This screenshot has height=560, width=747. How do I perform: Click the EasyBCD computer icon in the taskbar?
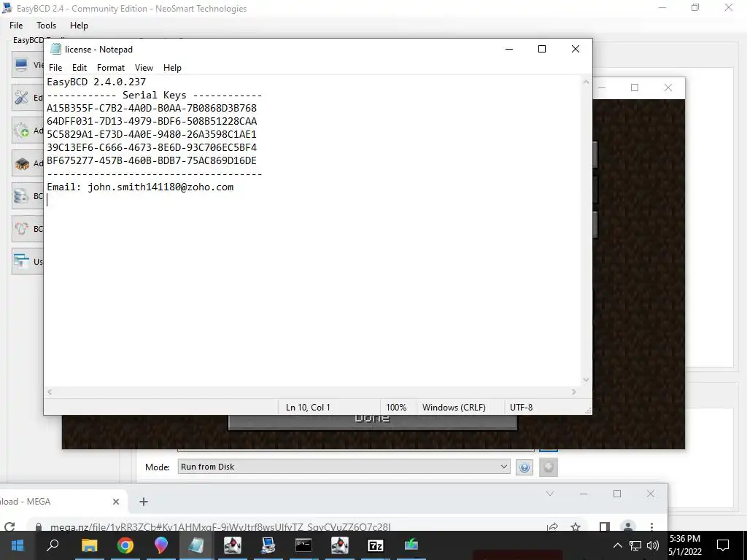[x=268, y=545]
